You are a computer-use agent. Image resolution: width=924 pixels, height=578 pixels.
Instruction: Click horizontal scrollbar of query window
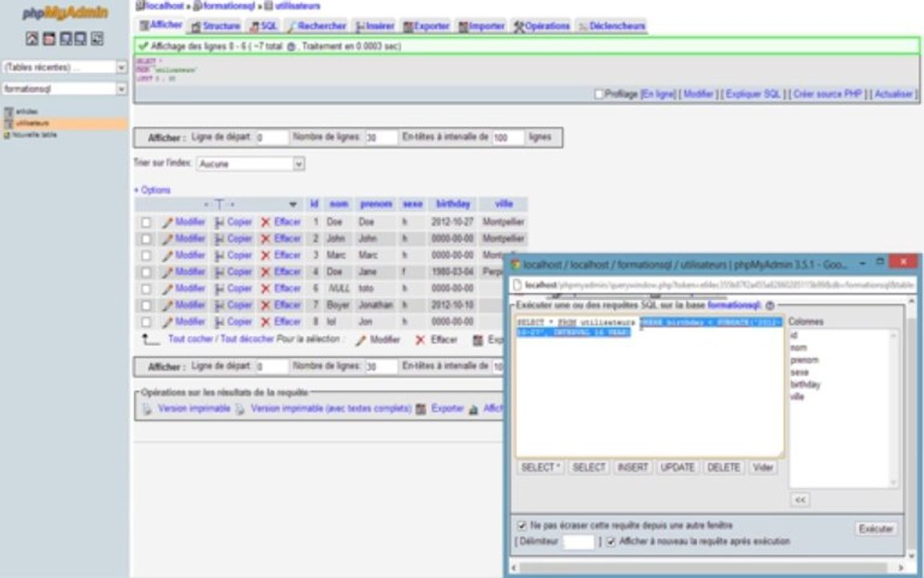(707, 568)
